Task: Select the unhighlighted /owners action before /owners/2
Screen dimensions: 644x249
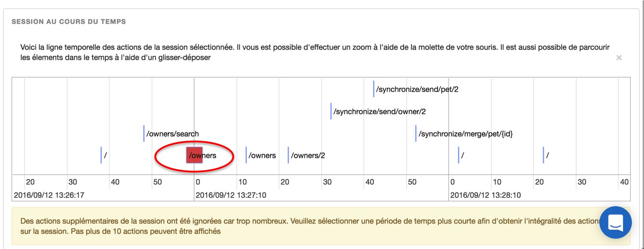Action: [261, 155]
